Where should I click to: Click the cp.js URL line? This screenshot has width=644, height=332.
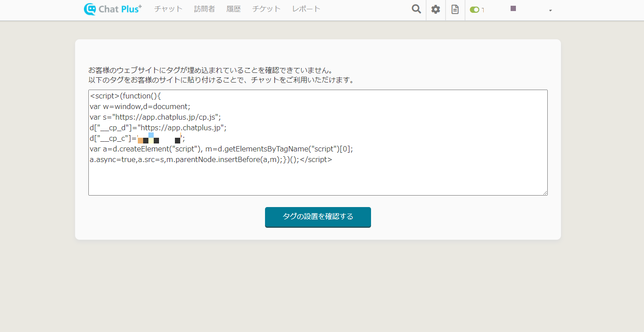pos(155,117)
